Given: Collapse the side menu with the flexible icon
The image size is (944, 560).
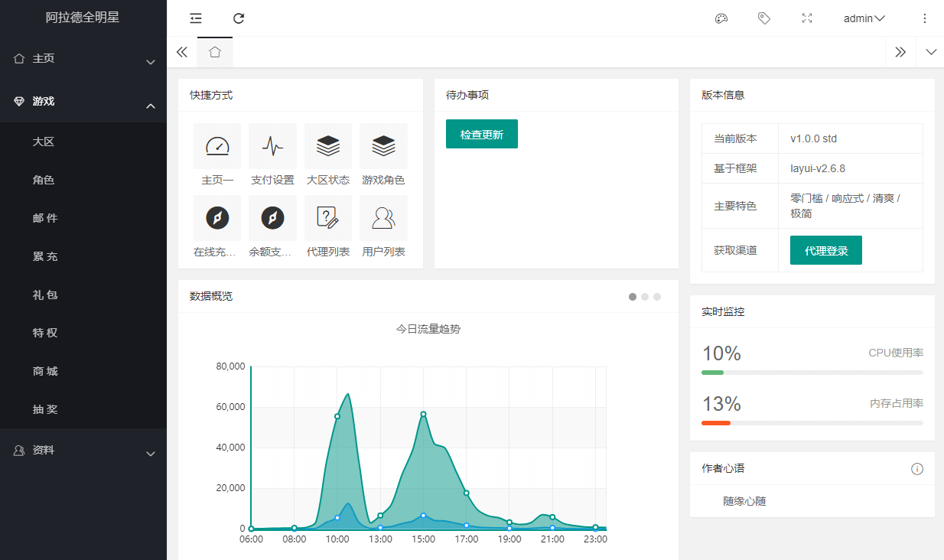Looking at the screenshot, I should [x=196, y=18].
